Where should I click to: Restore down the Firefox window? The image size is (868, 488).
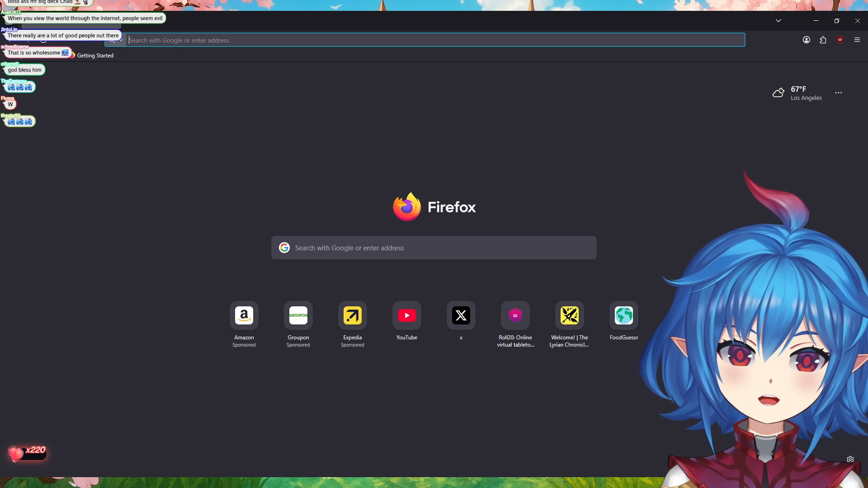pos(837,21)
